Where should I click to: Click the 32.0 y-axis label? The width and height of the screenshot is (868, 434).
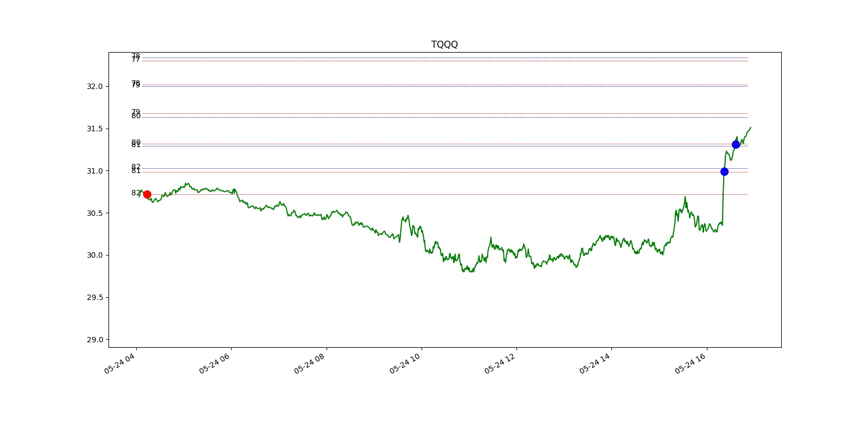click(94, 86)
